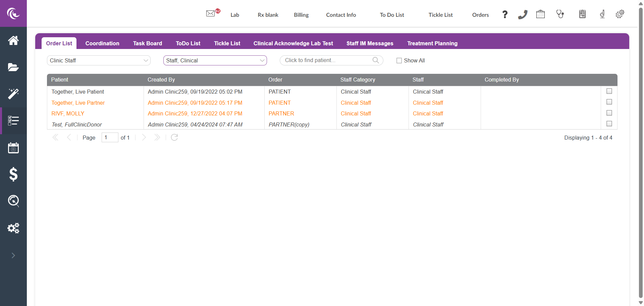Click the help question mark icon
The height and width of the screenshot is (306, 644).
(x=505, y=14)
